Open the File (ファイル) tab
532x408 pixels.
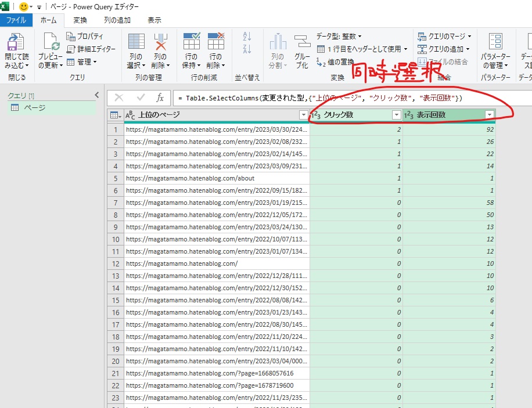point(16,20)
